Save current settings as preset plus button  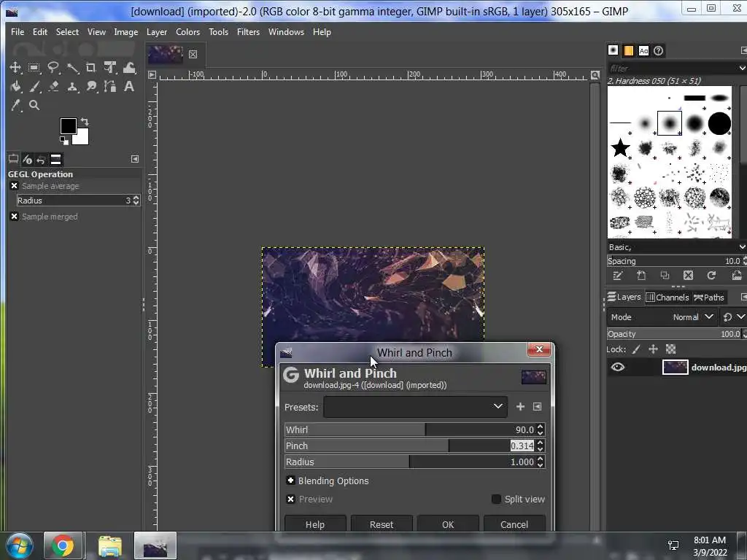[x=520, y=407]
